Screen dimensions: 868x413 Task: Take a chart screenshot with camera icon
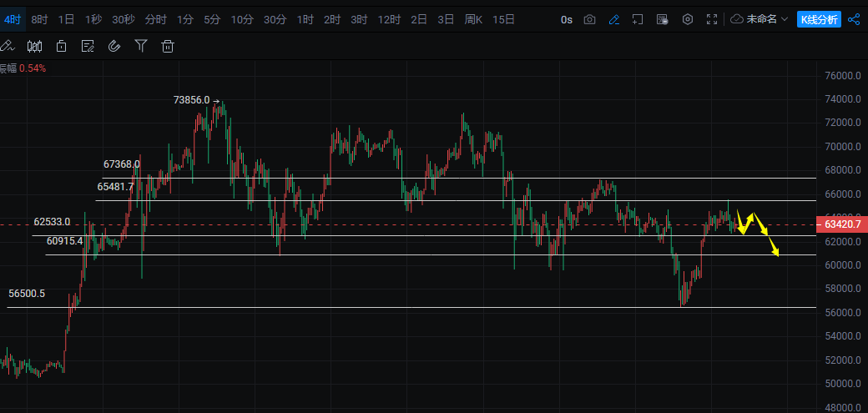[590, 19]
